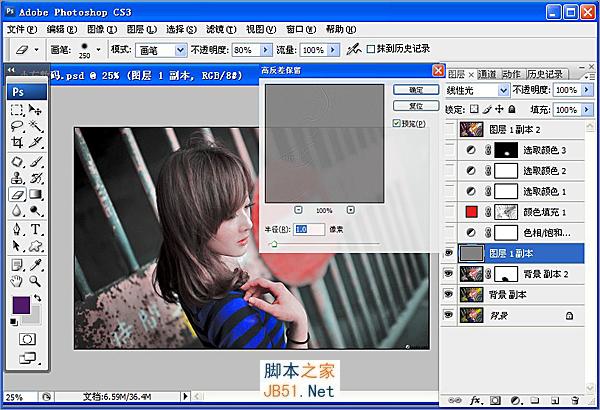Select the Slice tool

(x=36, y=142)
